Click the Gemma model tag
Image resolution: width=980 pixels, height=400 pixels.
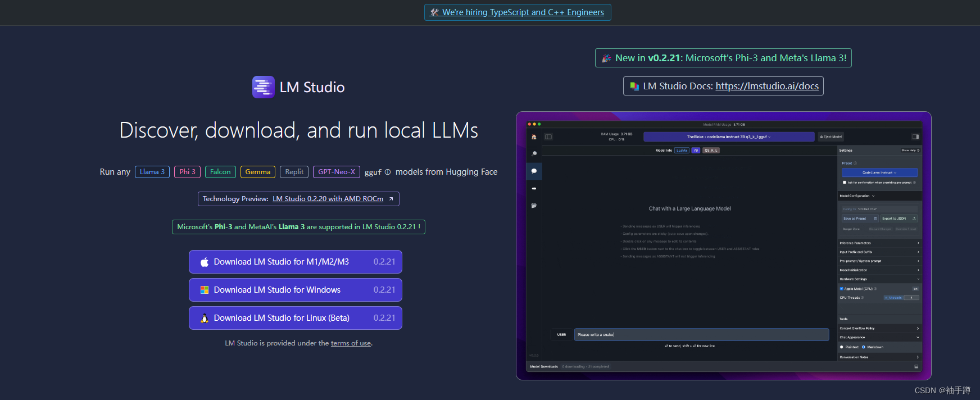[258, 172]
